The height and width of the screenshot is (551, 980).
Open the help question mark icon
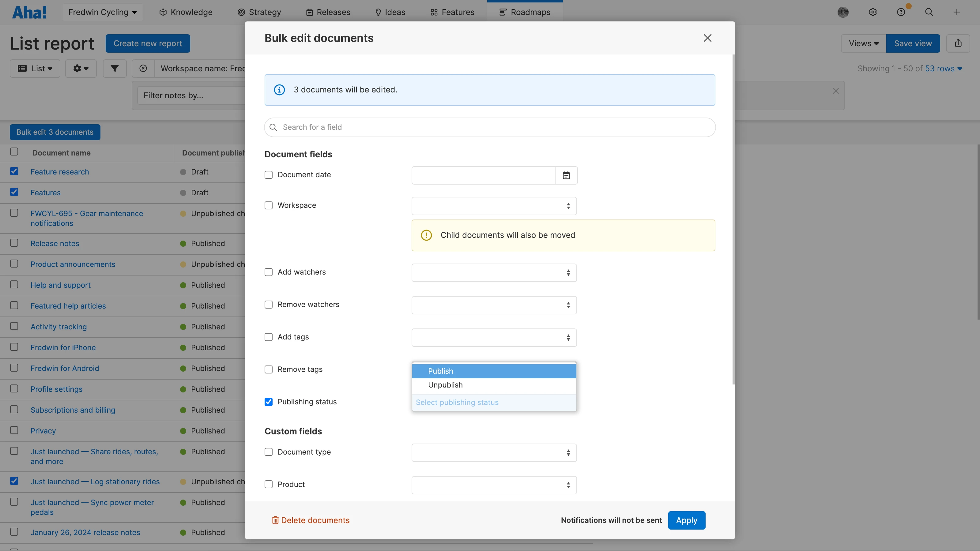pyautogui.click(x=901, y=12)
